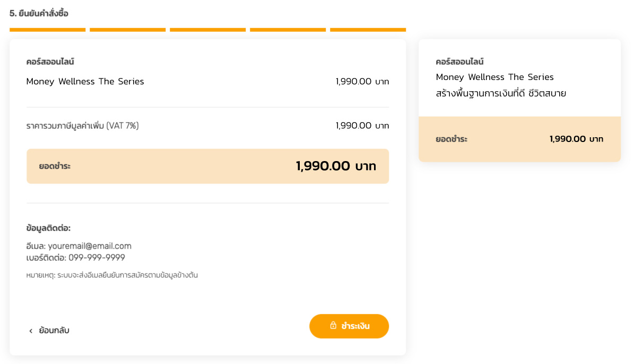The image size is (634, 364).
Task: Click the contact number 099-999-9999
Action: tap(97, 258)
